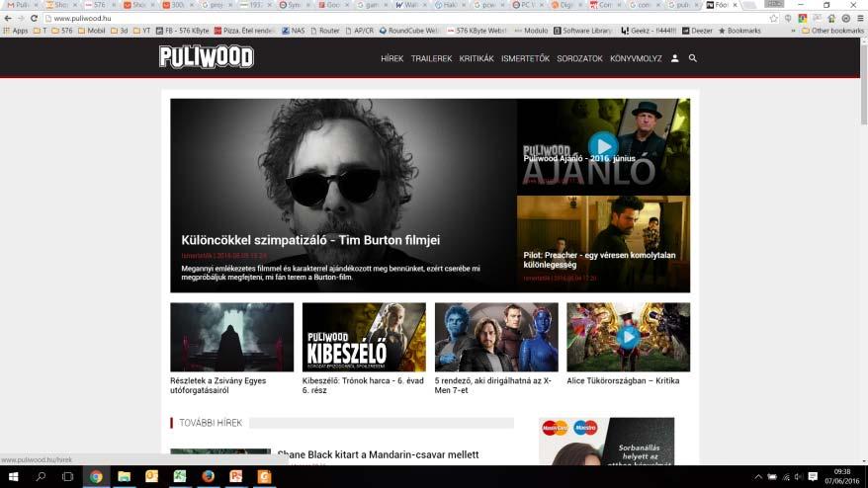Open Firefox from the taskbar

(209, 476)
